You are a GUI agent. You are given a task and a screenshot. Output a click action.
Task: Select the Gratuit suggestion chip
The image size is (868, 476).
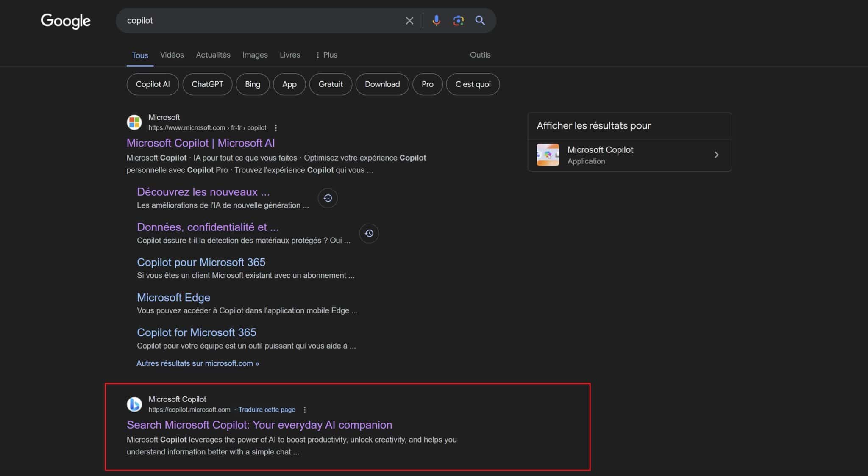click(x=331, y=84)
